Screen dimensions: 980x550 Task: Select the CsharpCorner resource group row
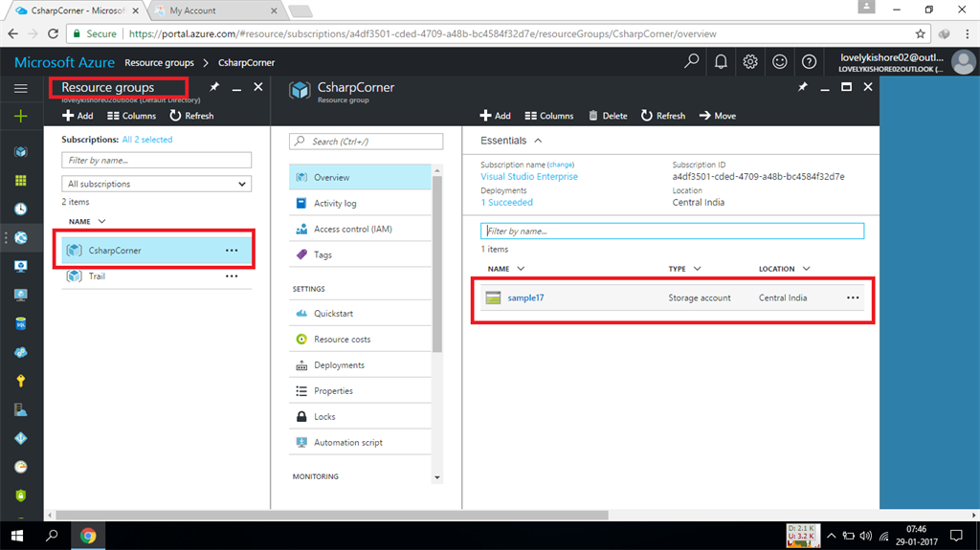[x=156, y=250]
